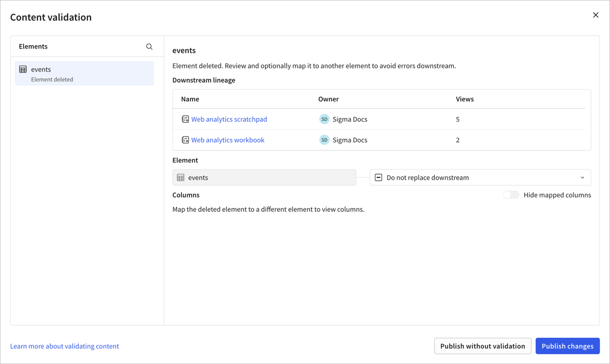Viewport: 610px width, 364px height.
Task: Click the search icon in the Elements panel
Action: [x=149, y=46]
